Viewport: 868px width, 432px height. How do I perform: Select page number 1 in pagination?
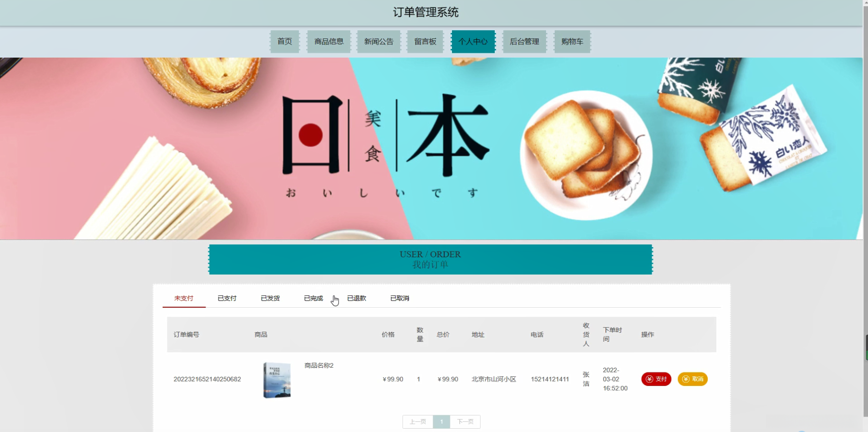click(x=441, y=421)
